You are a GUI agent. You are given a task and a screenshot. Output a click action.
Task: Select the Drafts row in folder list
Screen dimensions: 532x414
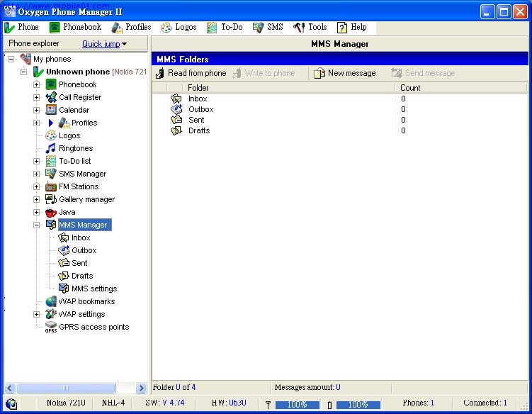[x=339, y=130]
